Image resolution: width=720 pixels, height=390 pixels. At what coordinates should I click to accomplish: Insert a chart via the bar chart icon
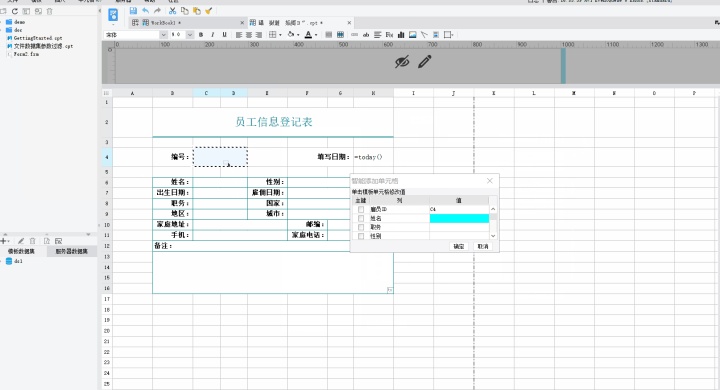pyautogui.click(x=401, y=35)
